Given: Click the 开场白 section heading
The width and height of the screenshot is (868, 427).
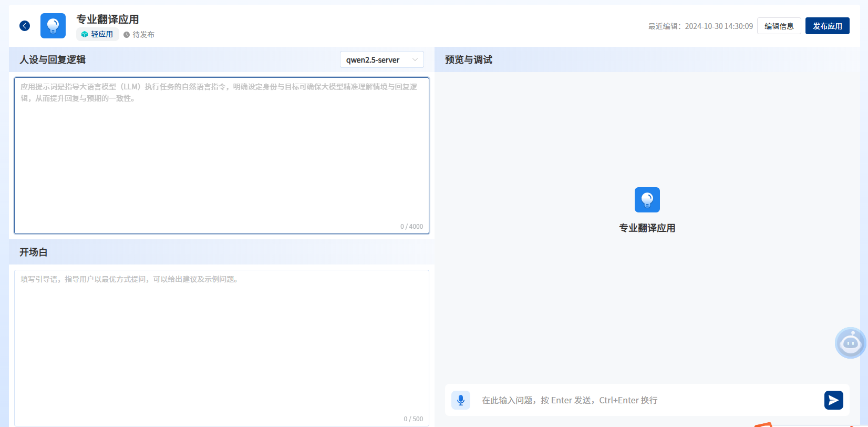Looking at the screenshot, I should click(34, 252).
